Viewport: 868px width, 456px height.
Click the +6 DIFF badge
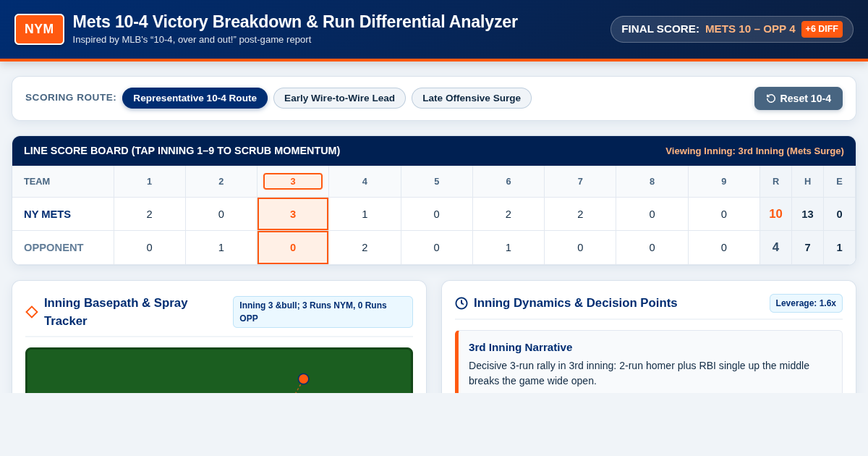point(822,29)
